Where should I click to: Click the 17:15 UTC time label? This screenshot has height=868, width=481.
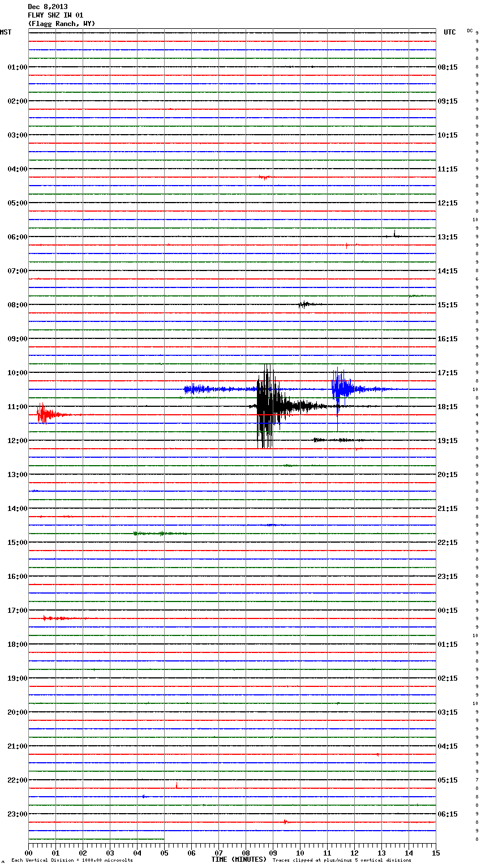coord(448,373)
